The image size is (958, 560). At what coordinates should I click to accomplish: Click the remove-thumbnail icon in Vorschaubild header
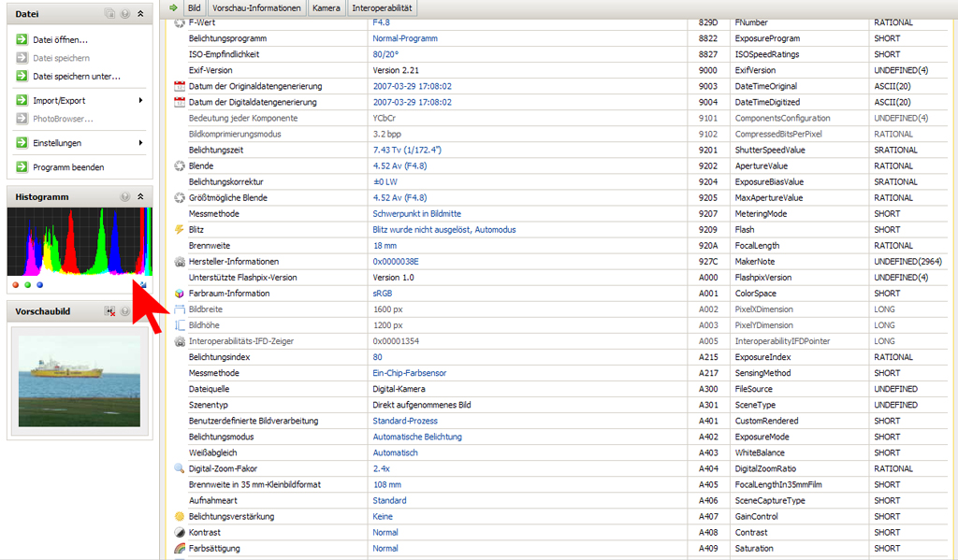(109, 311)
